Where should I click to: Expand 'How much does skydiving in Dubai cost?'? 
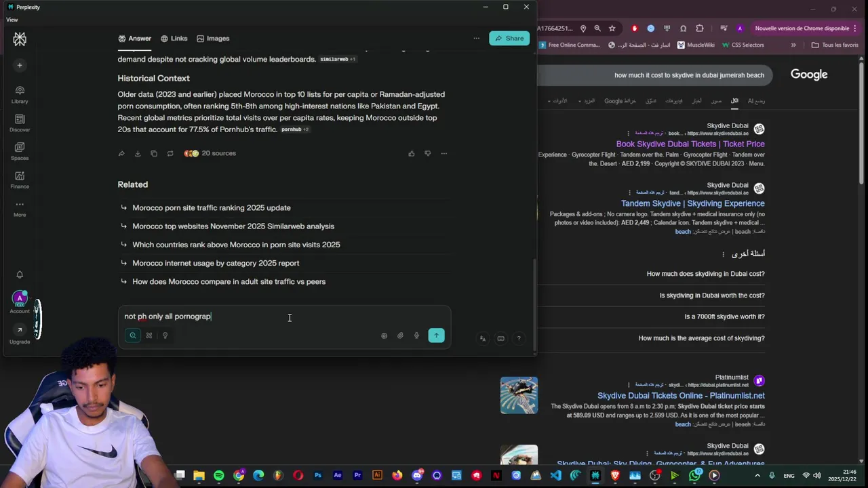(x=705, y=274)
